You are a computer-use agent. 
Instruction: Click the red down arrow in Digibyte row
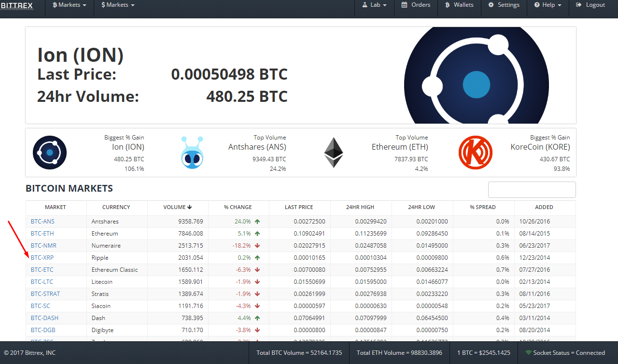pyautogui.click(x=257, y=330)
